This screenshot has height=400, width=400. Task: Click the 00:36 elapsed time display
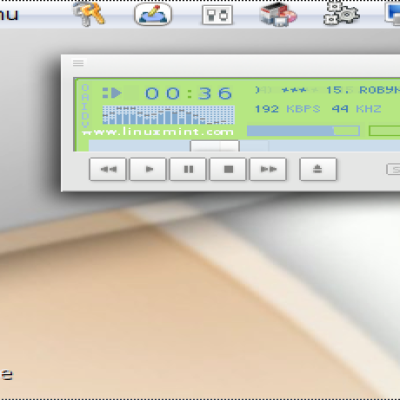tap(189, 93)
